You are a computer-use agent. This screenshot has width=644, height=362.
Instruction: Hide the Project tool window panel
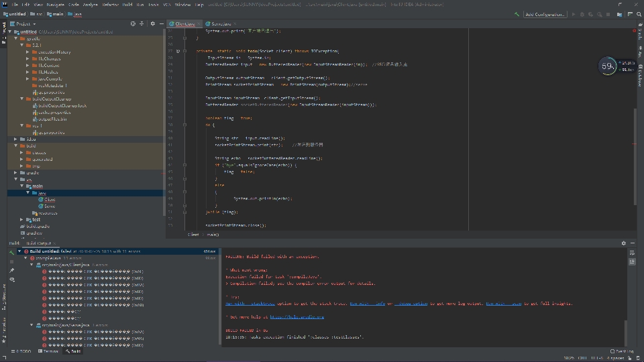(x=161, y=23)
